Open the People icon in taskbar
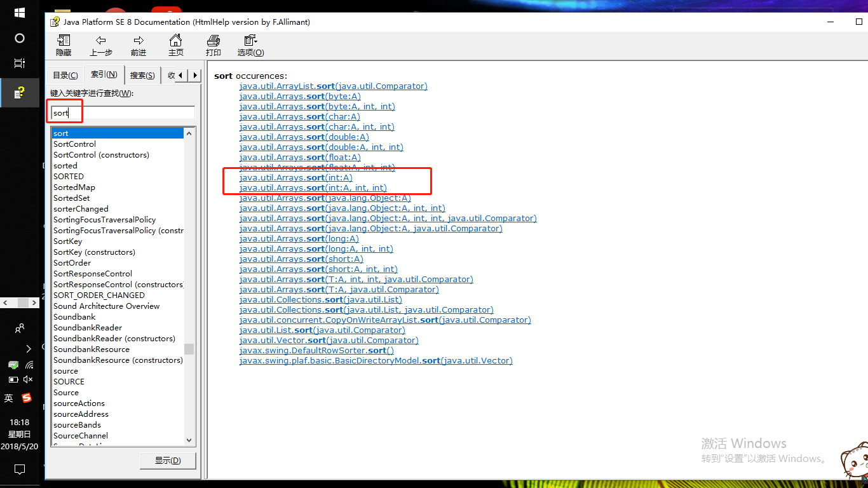The image size is (868, 488). pyautogui.click(x=20, y=329)
